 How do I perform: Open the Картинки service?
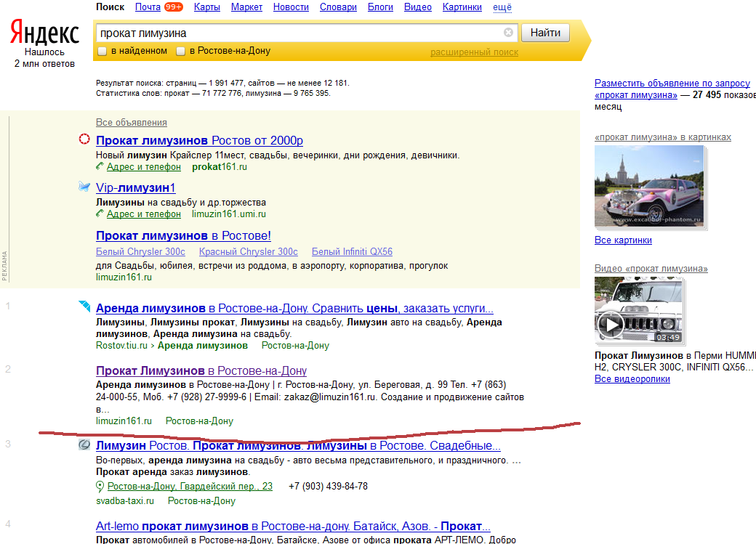point(462,7)
